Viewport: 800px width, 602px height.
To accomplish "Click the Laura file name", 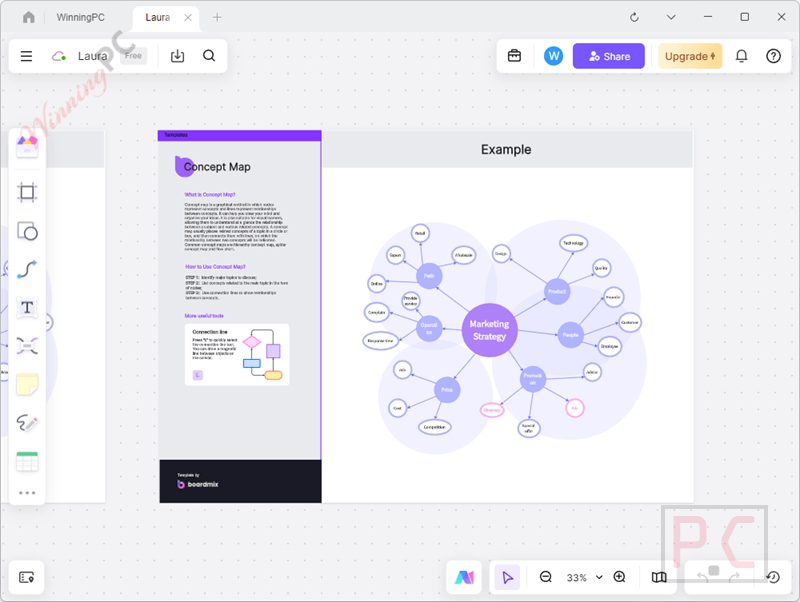I will [x=92, y=56].
